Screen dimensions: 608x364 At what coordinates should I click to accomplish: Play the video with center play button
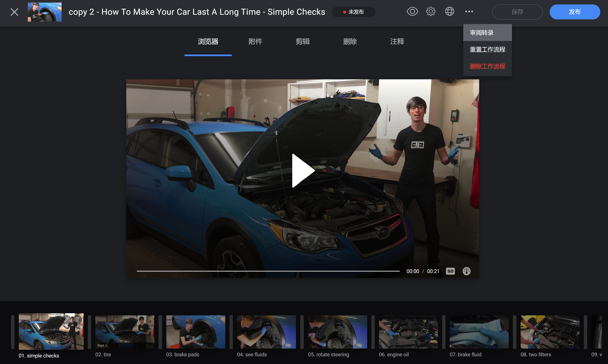(x=303, y=171)
